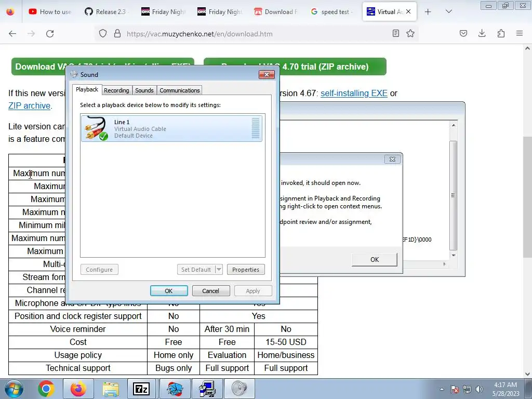Click OK in the message box behind
Viewport: 532px width, 399px height.
tap(374, 260)
